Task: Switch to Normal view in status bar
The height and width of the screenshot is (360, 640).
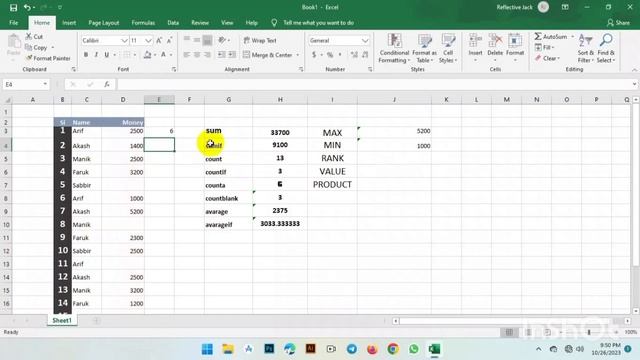Action: point(509,332)
